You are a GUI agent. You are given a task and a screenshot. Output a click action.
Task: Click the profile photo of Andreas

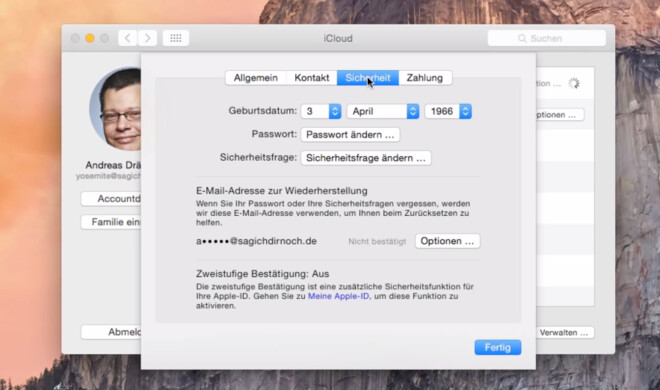click(115, 109)
